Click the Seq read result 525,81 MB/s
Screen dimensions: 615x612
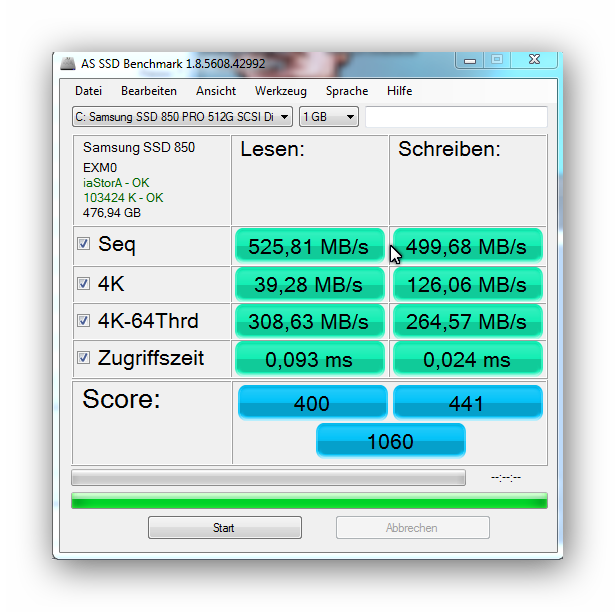coord(309,246)
